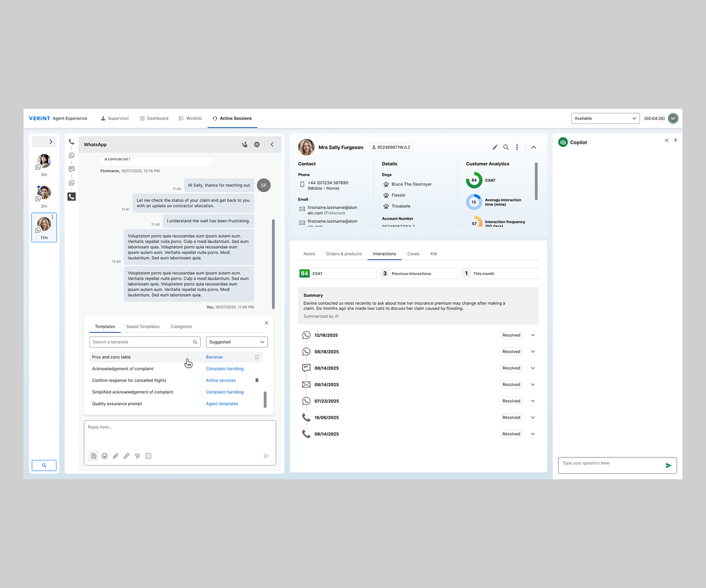Open the Suggested template filter dropdown
Image resolution: width=706 pixels, height=588 pixels.
tap(237, 342)
